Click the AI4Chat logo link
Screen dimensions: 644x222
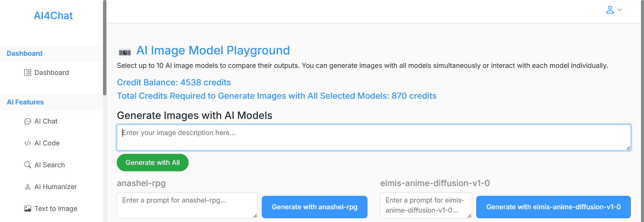coord(53,16)
